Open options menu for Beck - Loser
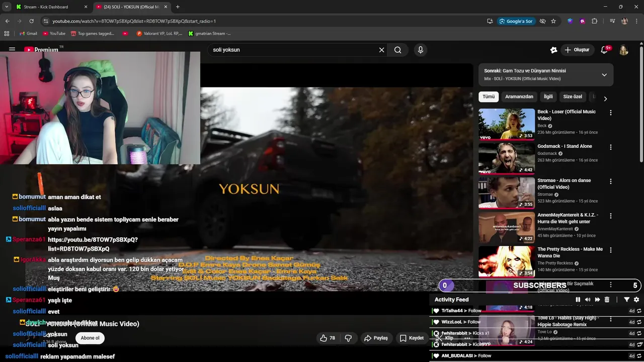The image size is (644, 362). [x=611, y=113]
